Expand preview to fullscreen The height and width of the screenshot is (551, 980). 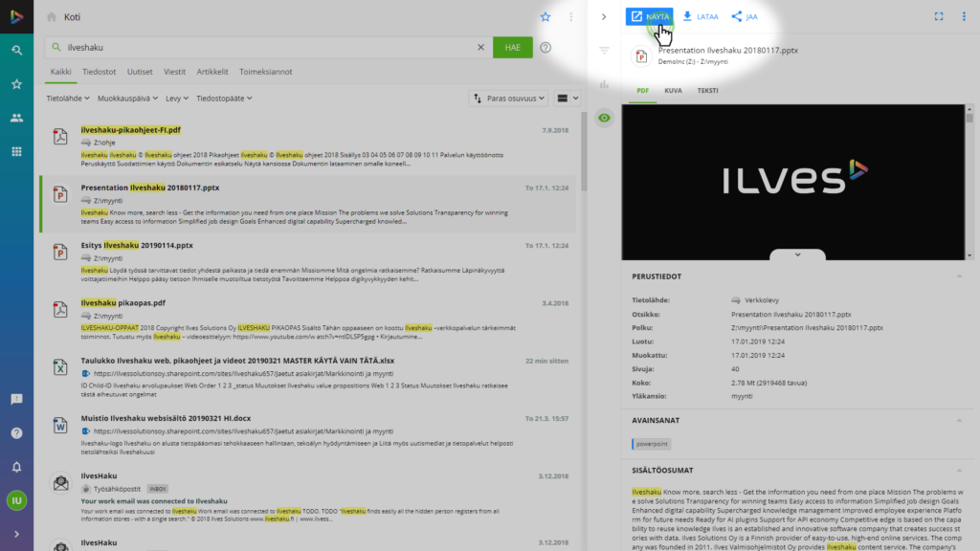(939, 17)
